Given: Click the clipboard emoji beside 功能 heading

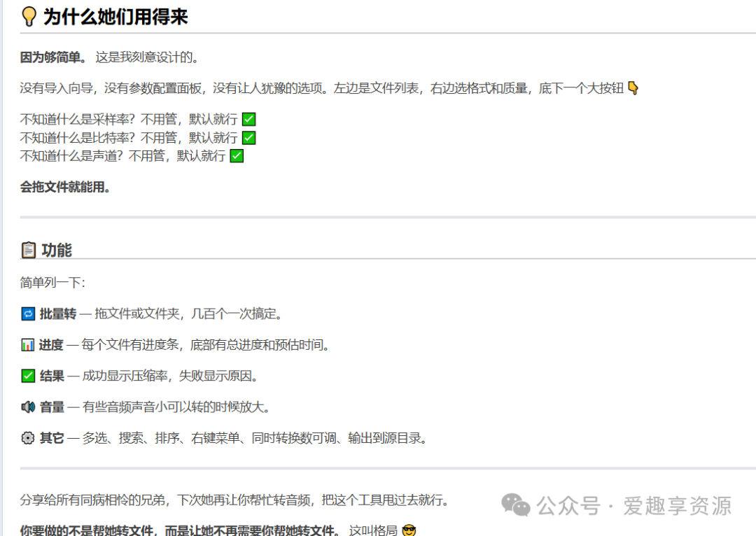Looking at the screenshot, I should 29,250.
